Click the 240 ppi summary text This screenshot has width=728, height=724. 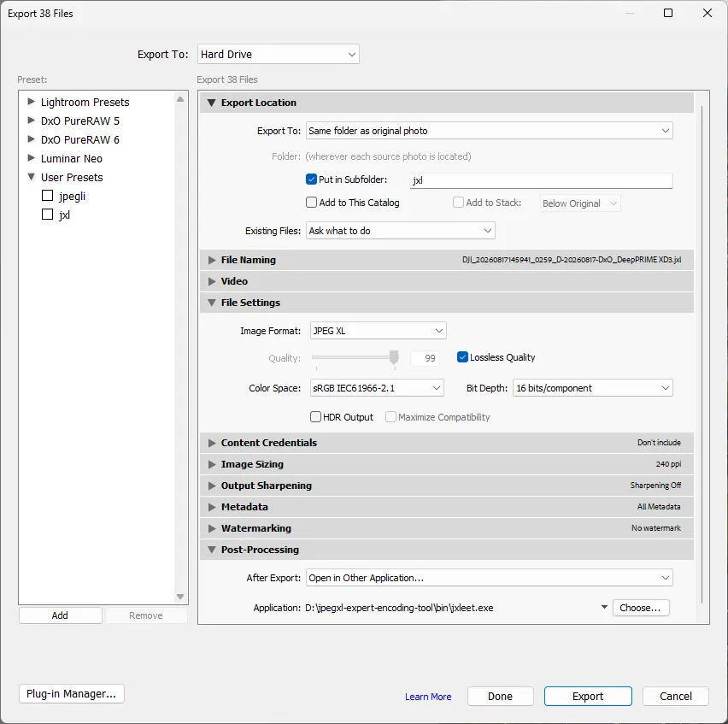pos(668,464)
